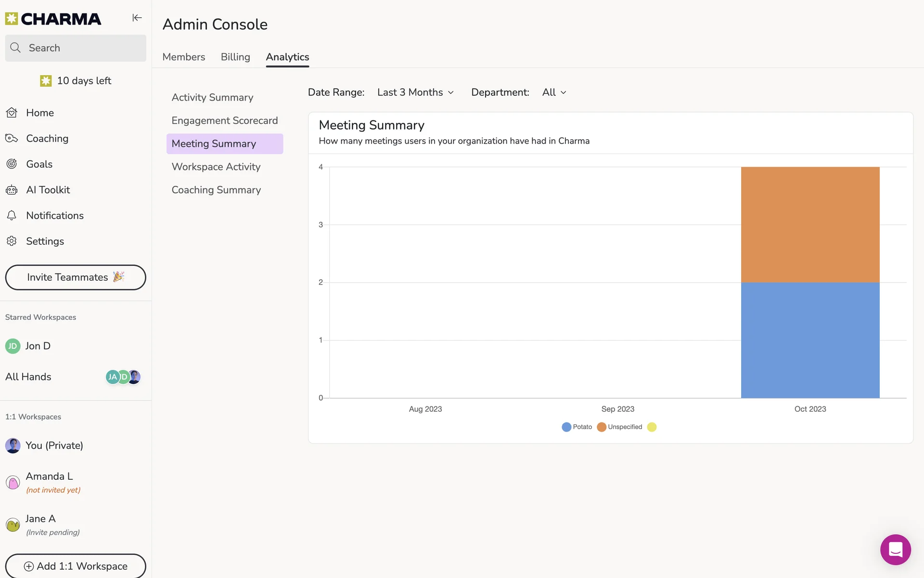Click the Invite Teammates button
The height and width of the screenshot is (578, 924).
[76, 277]
